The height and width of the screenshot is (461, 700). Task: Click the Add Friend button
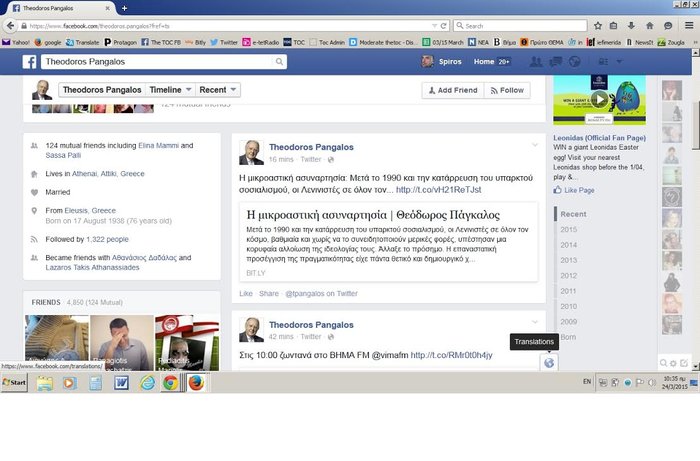453,90
